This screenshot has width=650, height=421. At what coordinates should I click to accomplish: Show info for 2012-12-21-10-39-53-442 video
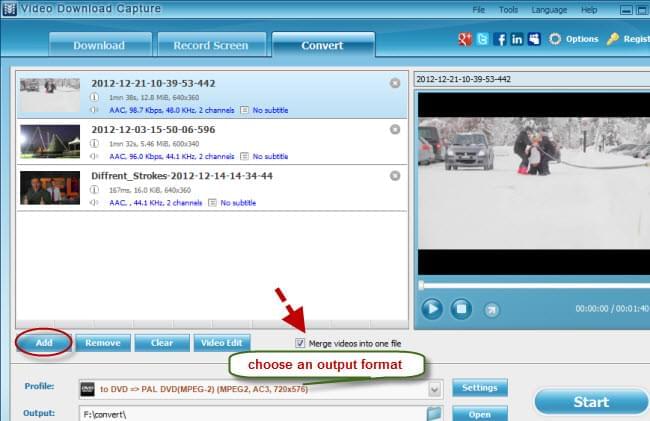(x=95, y=97)
